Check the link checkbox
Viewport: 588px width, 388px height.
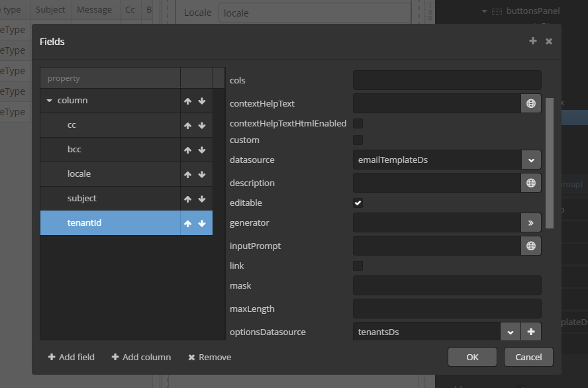358,266
